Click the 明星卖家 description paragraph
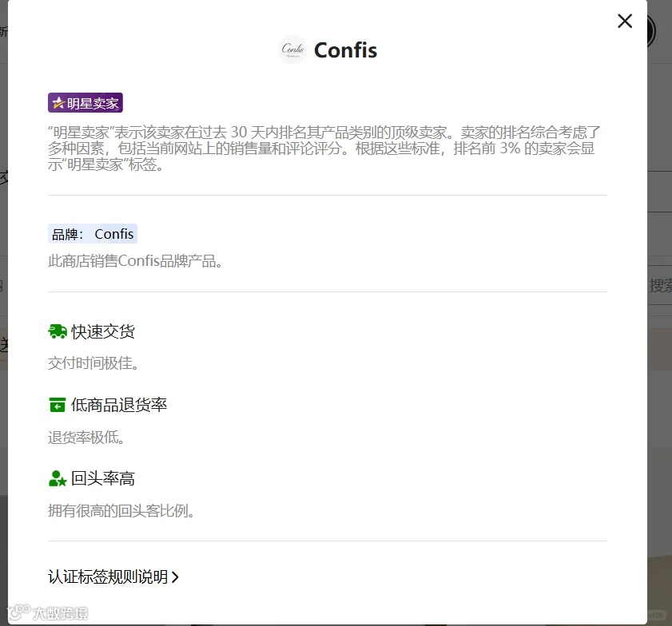Screen dimensions: 672x626 point(324,149)
